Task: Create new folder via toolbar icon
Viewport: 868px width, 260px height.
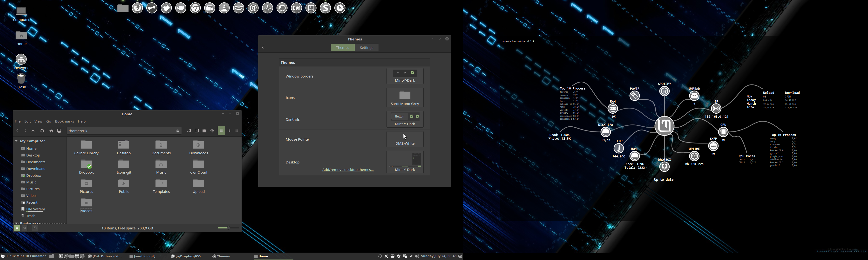Action: coord(204,131)
